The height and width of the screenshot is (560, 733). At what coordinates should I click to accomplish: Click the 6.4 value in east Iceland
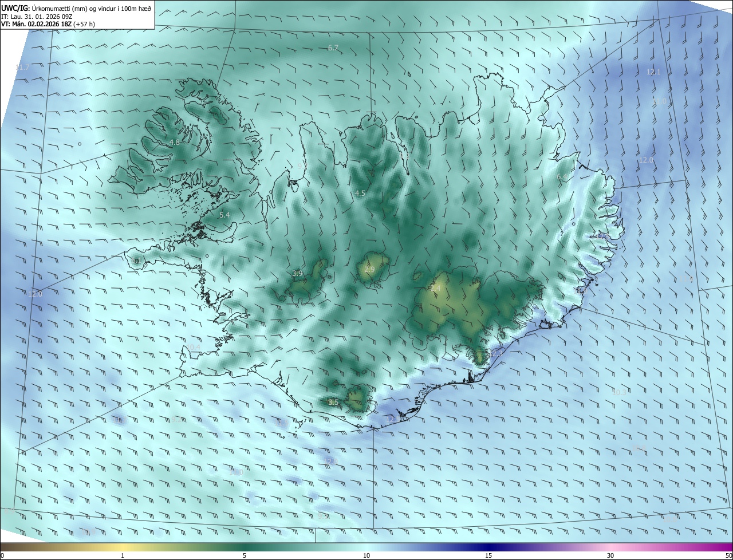[562, 177]
